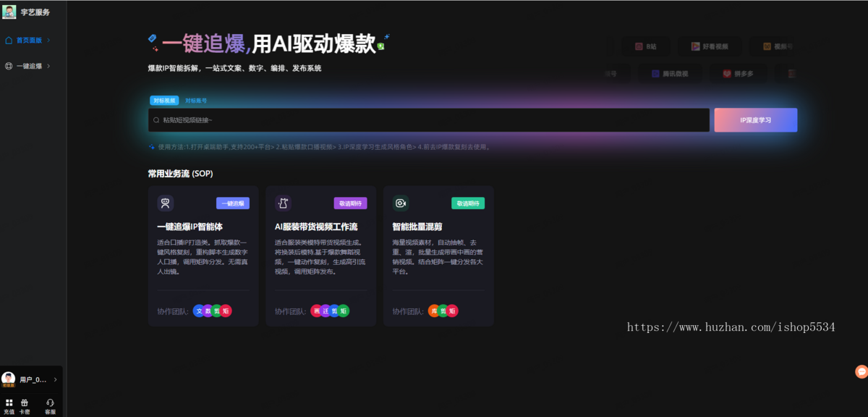Screen dimensions: 868x417
Task: Open user menu chevron beside 用户_0
Action: click(x=56, y=379)
